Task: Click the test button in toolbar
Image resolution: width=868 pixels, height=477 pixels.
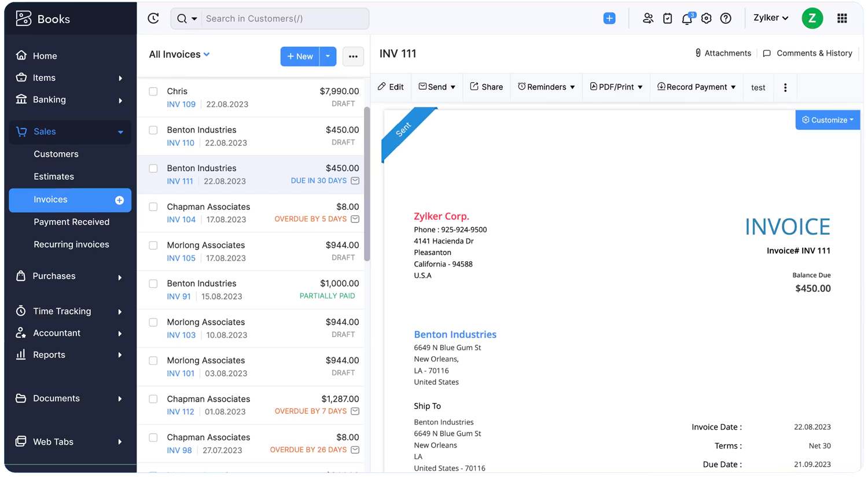Action: point(758,87)
